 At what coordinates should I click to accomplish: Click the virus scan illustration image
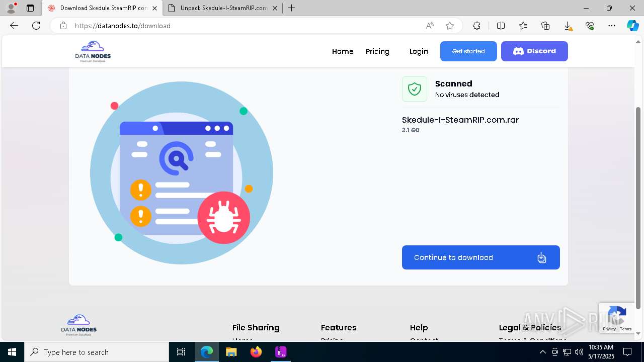tap(181, 172)
